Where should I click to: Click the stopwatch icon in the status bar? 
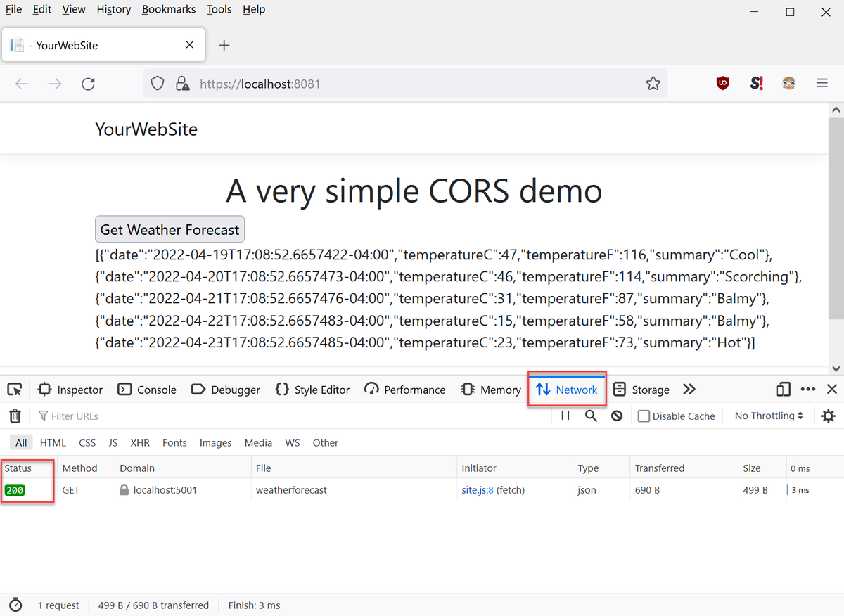(15, 605)
